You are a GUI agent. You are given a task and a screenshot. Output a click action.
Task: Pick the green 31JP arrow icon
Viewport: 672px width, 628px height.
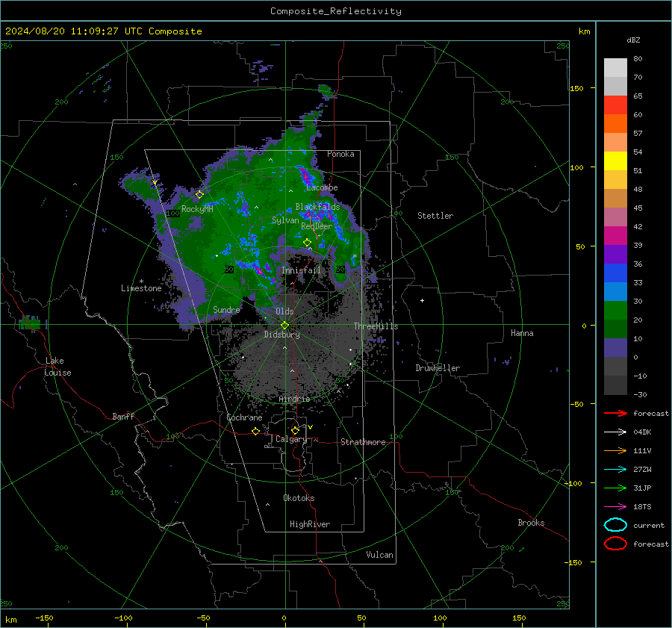[x=615, y=488]
